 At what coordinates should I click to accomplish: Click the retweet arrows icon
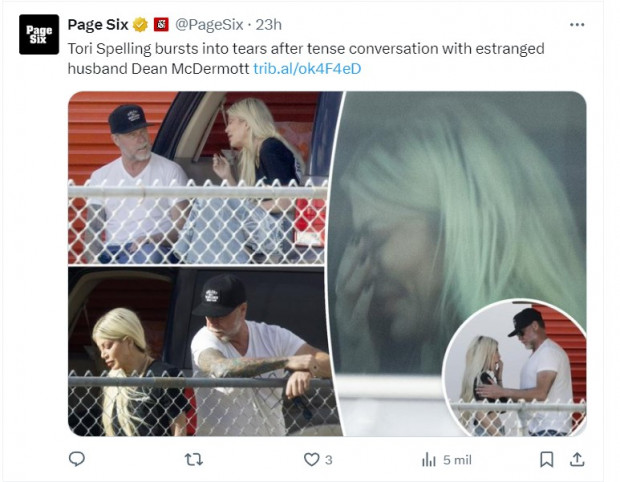tap(194, 459)
